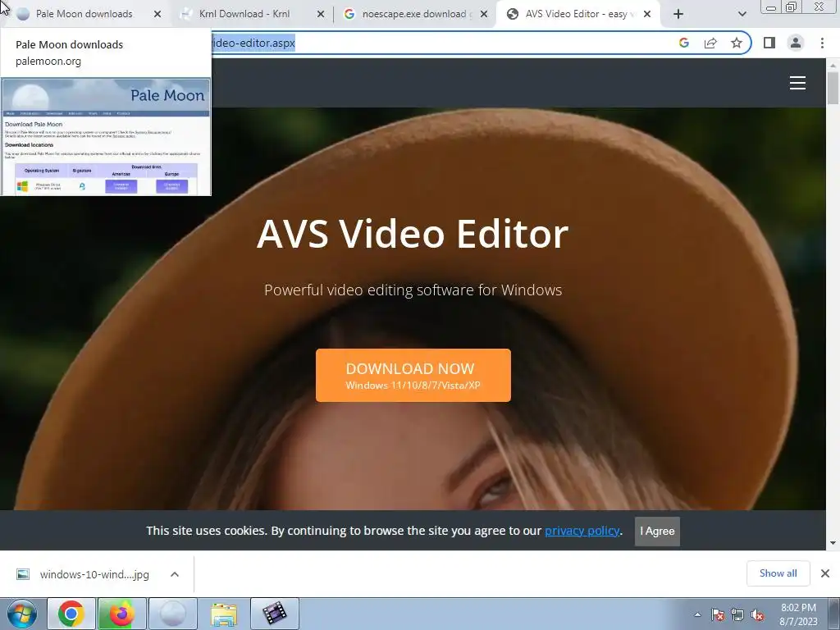Share this page using share icon
The height and width of the screenshot is (630, 840).
tap(710, 43)
